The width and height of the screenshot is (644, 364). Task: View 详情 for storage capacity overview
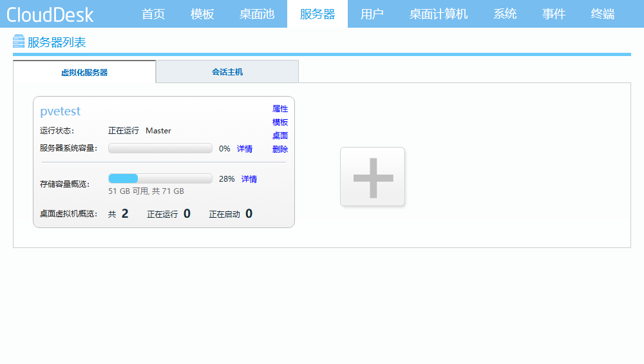249,179
